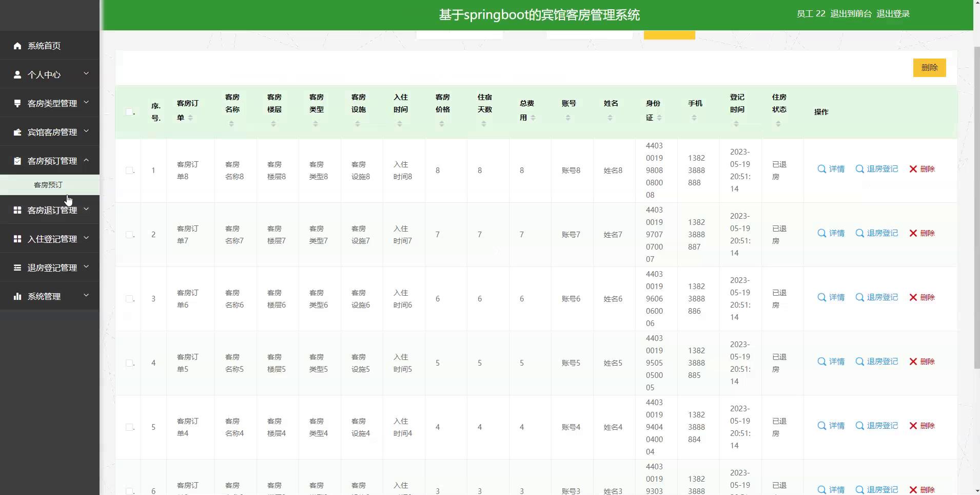Check the checkbox for row 3 (客房订单6)

[x=129, y=299]
